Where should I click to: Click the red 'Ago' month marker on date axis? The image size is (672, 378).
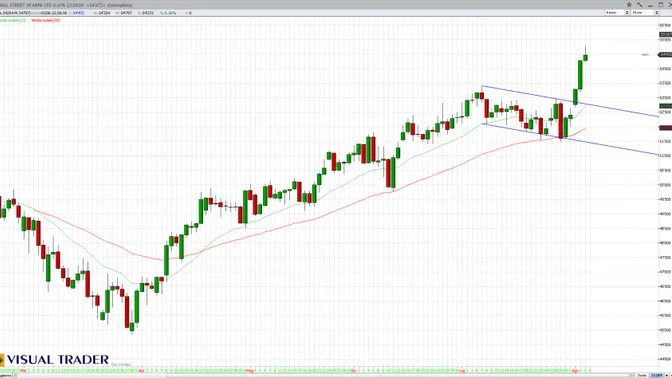coord(575,370)
